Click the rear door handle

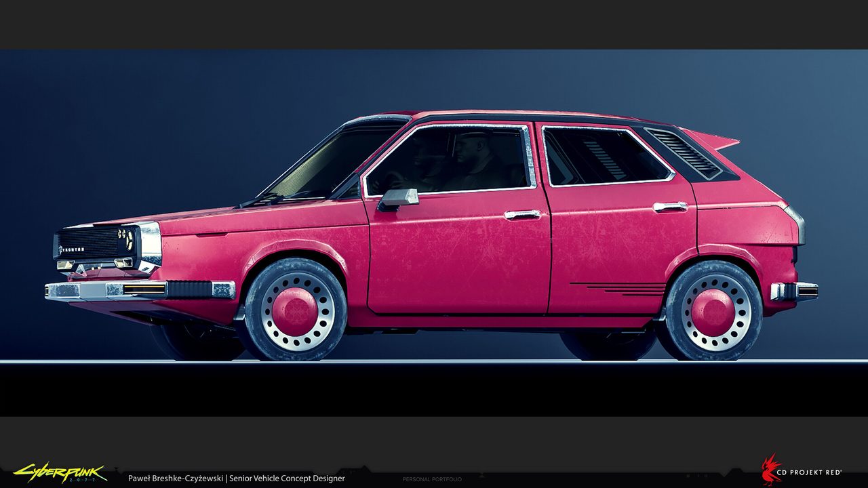pos(670,207)
